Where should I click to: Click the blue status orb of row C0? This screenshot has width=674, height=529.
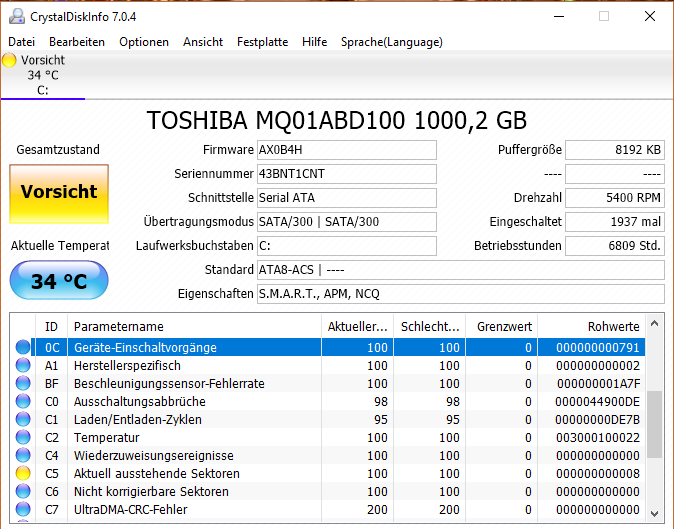(x=23, y=401)
